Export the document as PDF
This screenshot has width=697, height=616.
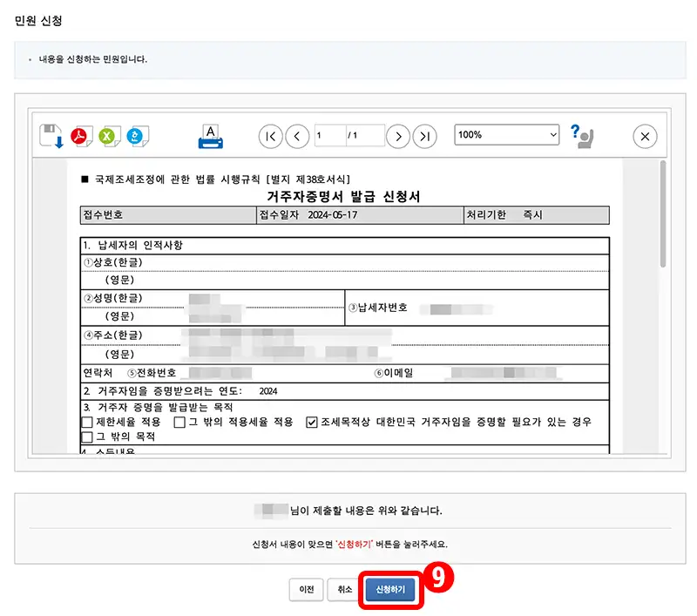click(81, 136)
